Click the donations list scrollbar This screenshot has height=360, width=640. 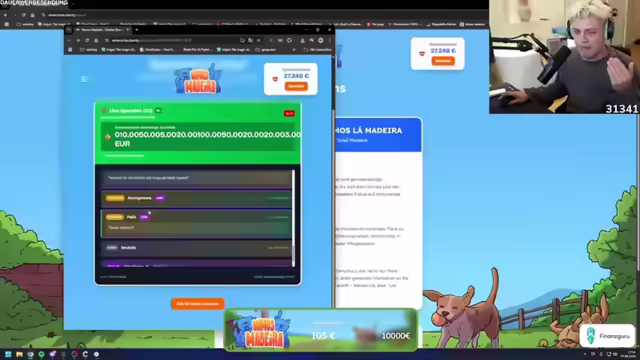pyautogui.click(x=293, y=218)
